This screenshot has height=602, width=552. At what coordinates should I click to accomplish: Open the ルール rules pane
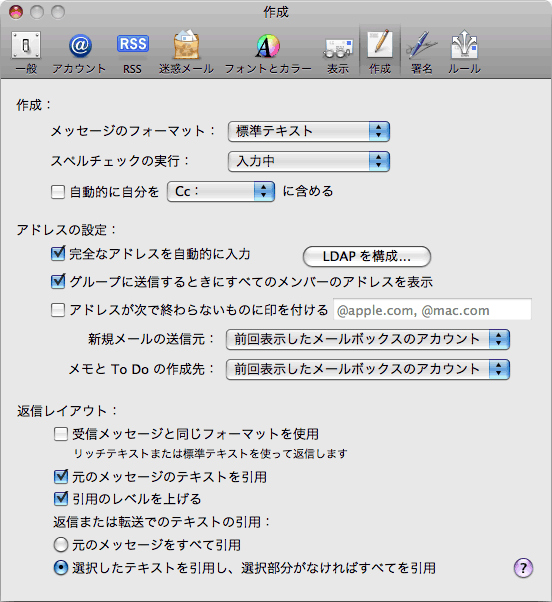(464, 52)
